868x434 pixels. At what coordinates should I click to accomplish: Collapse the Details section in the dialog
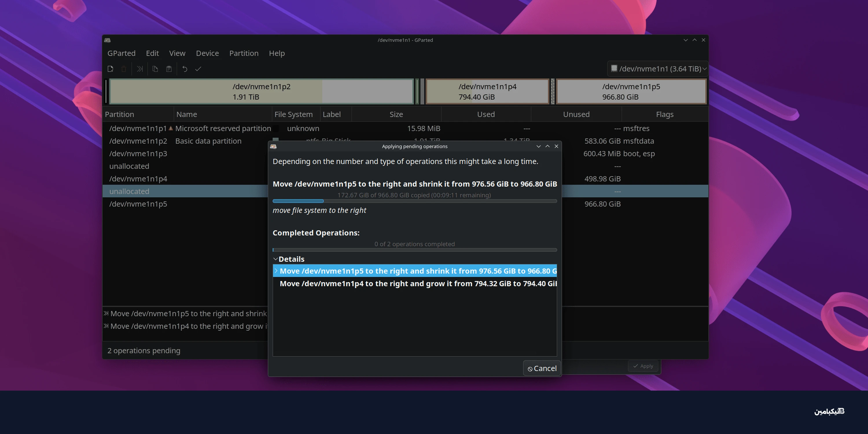click(x=276, y=259)
